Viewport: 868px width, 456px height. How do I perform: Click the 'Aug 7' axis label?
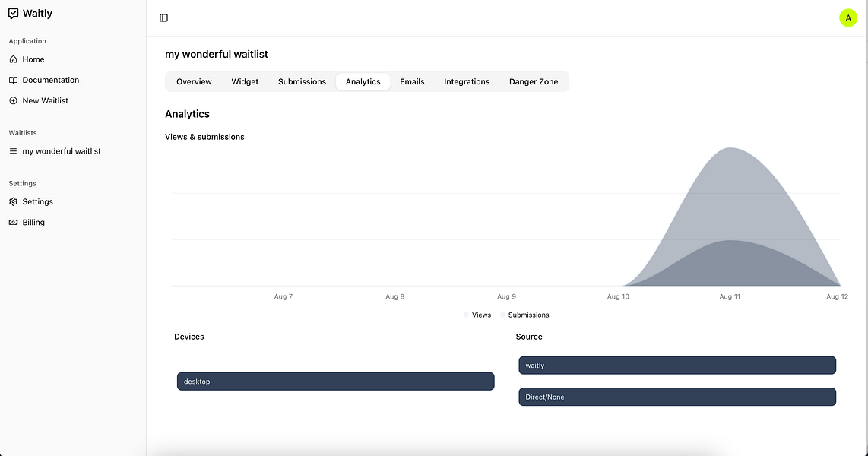pyautogui.click(x=284, y=296)
